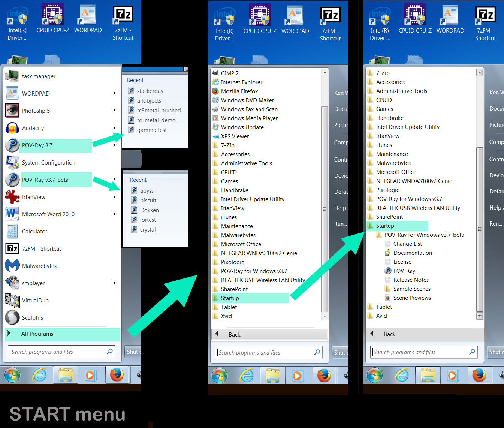Open the recent file Dokken

[x=149, y=210]
